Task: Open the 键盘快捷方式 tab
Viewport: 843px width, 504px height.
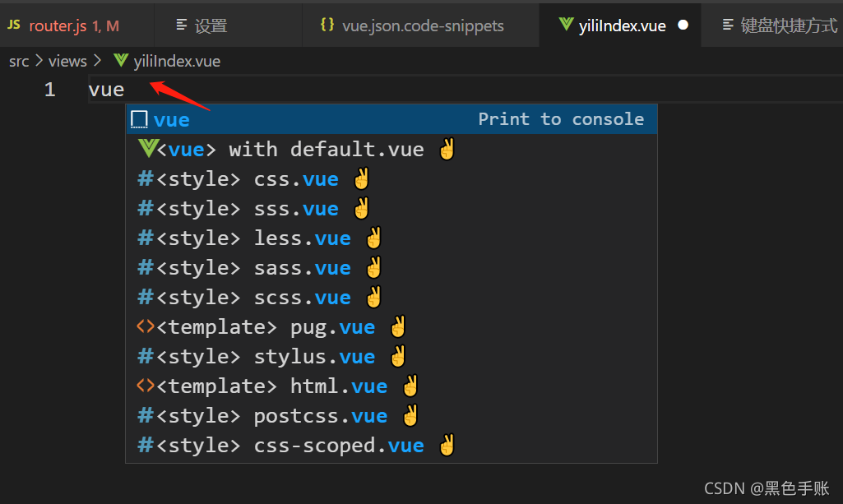Action: pyautogui.click(x=772, y=25)
